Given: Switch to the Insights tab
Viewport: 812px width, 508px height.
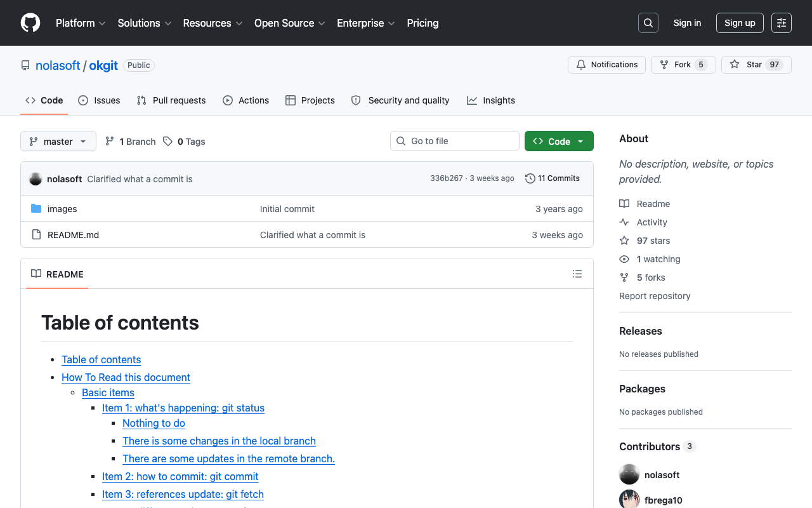Looking at the screenshot, I should (491, 100).
